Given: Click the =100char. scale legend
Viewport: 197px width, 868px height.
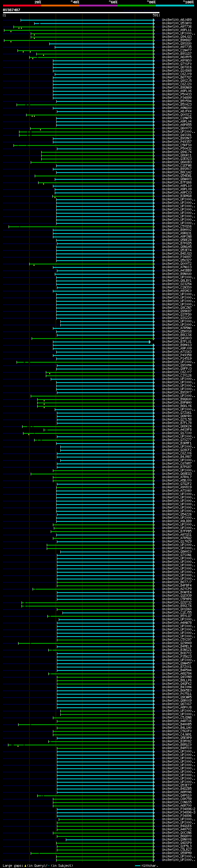Looking at the screenshot, I should click(147, 865).
